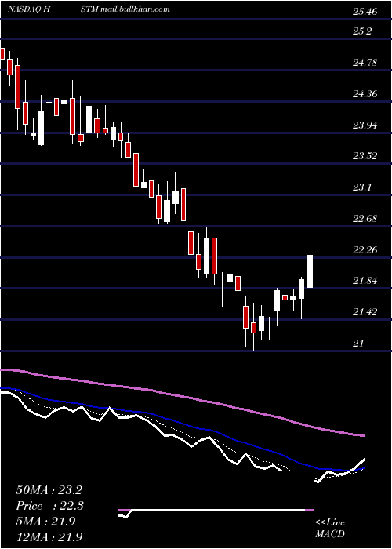
Task: Select the 22.26 price level label
Action: click(x=365, y=250)
